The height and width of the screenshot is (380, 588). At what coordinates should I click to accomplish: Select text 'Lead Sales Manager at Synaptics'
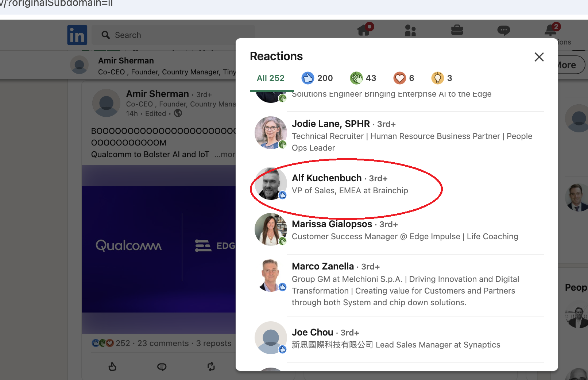pos(438,345)
